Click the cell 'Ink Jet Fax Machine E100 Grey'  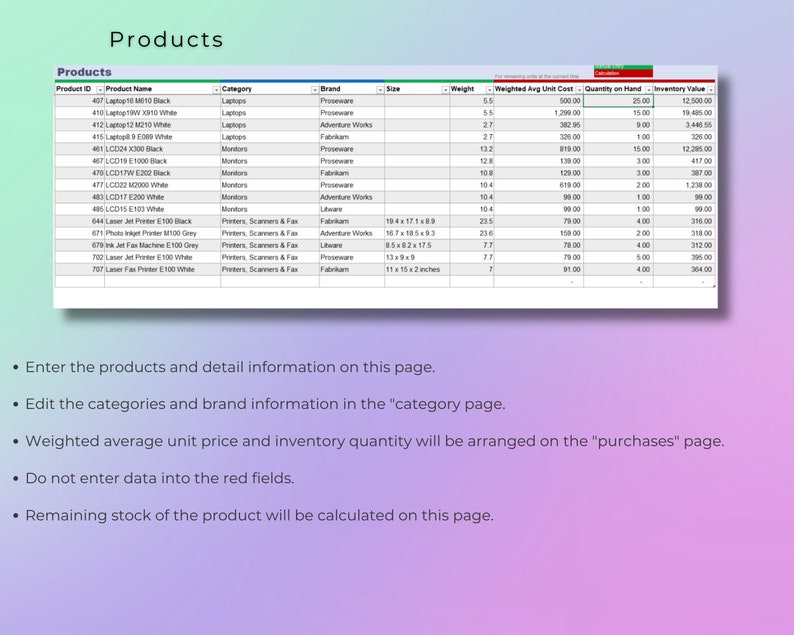[162, 245]
